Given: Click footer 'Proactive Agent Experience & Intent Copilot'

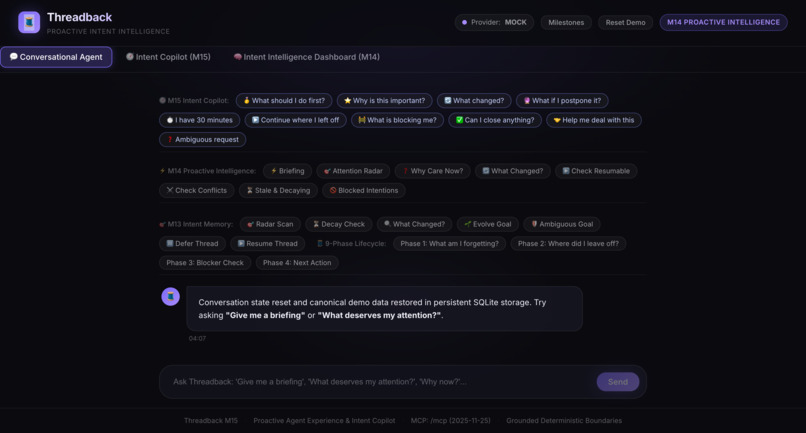Looking at the screenshot, I should (x=324, y=421).
